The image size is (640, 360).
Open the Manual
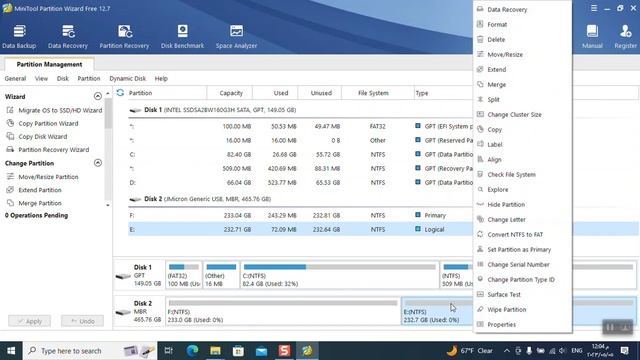tap(592, 37)
